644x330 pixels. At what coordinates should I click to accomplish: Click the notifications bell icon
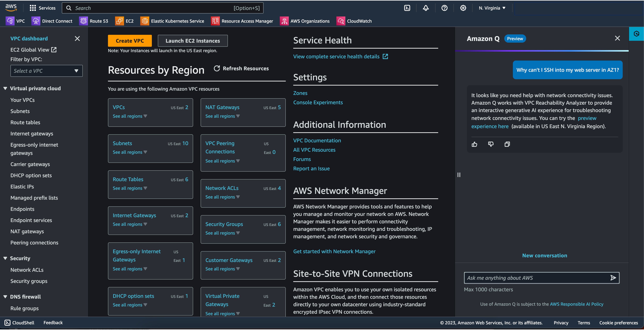click(426, 8)
